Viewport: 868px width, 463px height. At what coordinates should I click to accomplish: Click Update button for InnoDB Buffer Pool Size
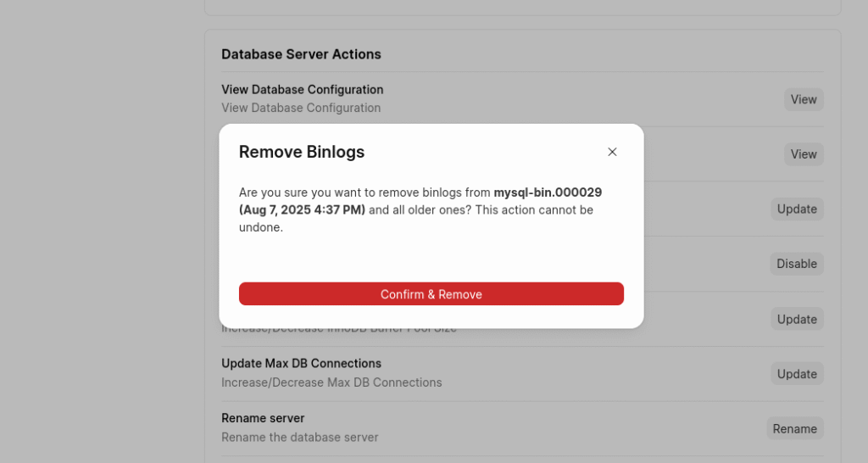pos(797,319)
